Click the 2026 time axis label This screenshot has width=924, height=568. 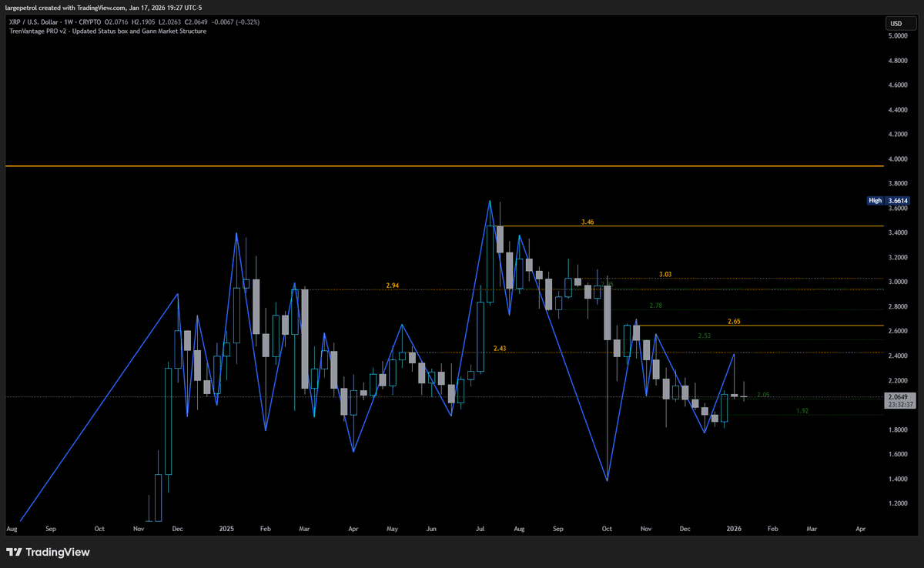[x=734, y=530]
